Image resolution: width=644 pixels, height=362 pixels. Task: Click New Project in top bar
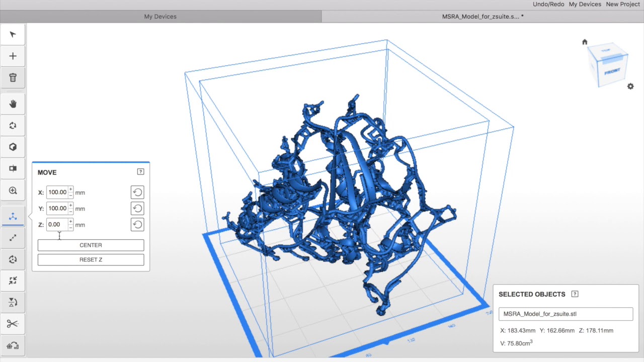[623, 4]
